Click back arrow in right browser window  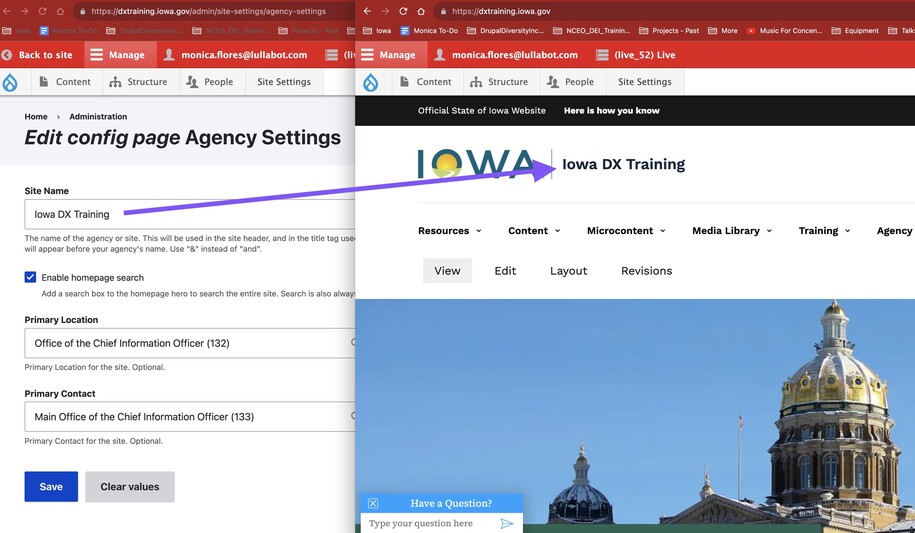click(367, 11)
